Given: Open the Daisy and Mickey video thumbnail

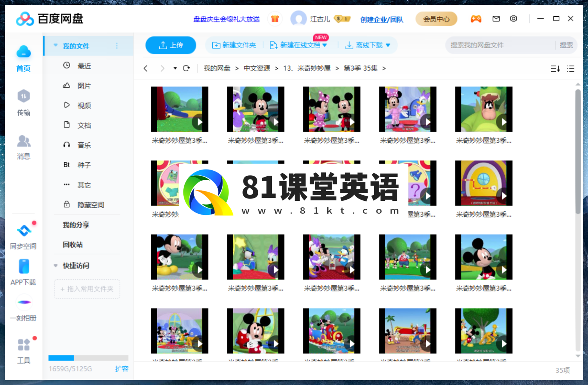Looking at the screenshot, I should click(256, 109).
